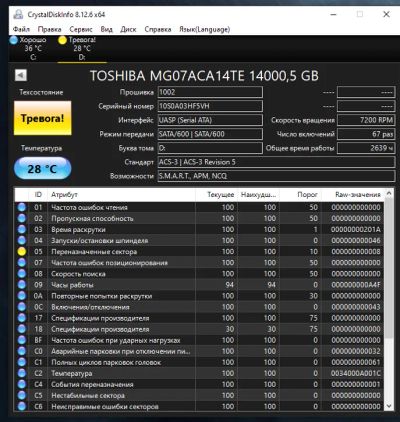
Task: Close the CrystalDiskInfo window
Action: tap(386, 14)
